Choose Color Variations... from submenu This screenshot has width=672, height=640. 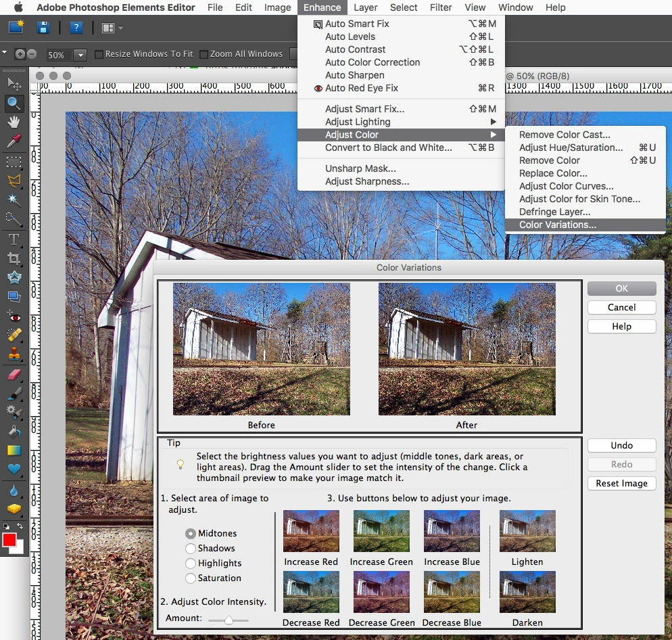pyautogui.click(x=585, y=225)
